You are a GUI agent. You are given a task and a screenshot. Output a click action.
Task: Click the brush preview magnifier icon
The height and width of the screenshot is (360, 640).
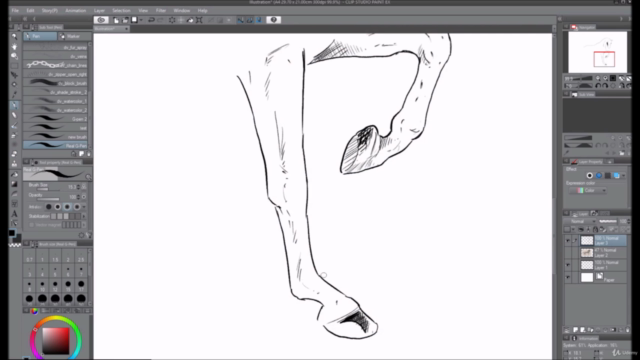88,177
